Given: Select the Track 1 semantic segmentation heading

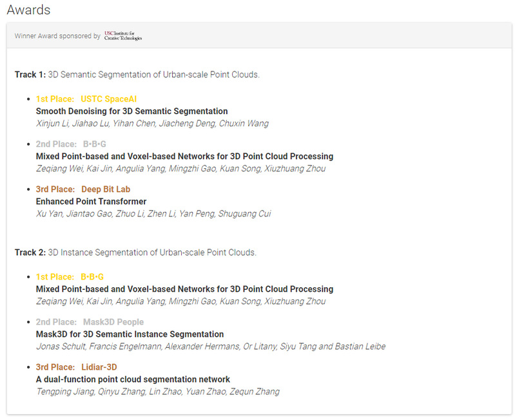Looking at the screenshot, I should click(x=137, y=75).
